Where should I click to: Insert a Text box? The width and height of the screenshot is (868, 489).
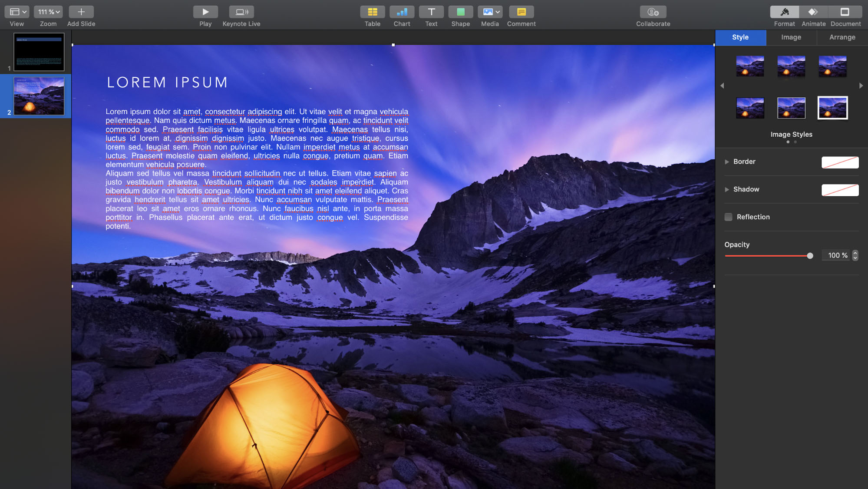(x=431, y=12)
